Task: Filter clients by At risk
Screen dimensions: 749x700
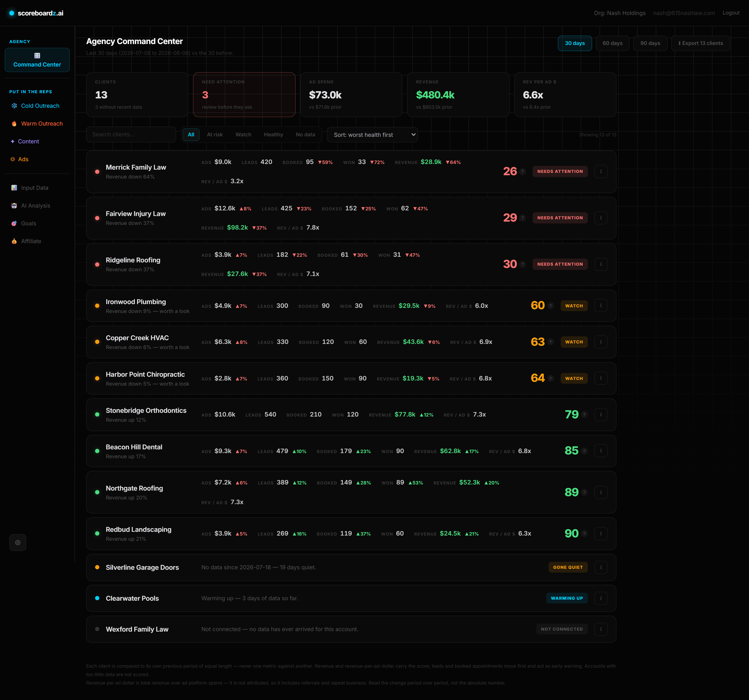Action: point(215,134)
